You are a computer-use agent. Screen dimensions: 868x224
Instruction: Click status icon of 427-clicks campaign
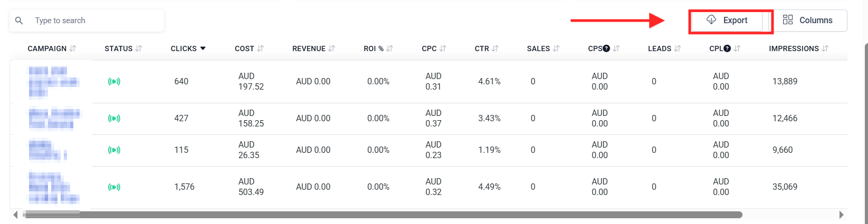click(114, 119)
